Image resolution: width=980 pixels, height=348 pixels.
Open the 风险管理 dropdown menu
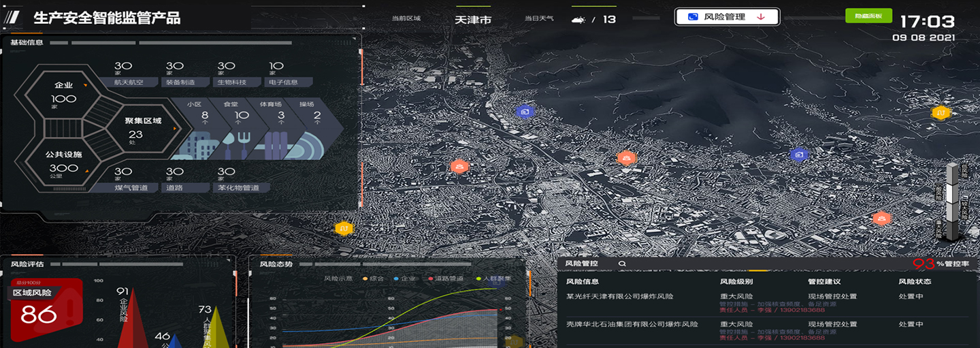tap(726, 17)
